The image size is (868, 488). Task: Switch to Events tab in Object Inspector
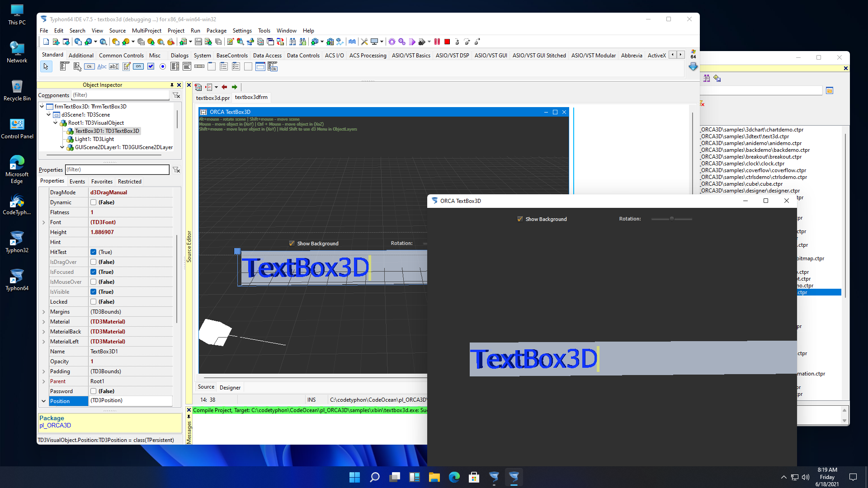(x=77, y=182)
